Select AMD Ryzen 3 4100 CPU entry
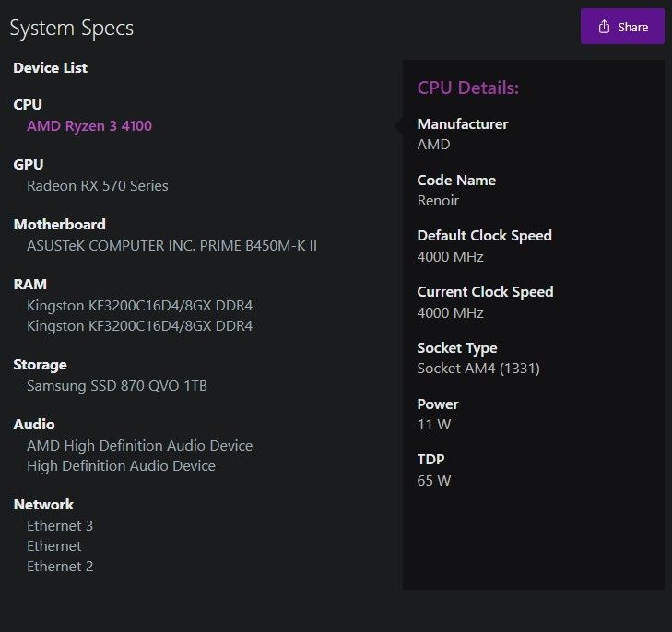This screenshot has height=632, width=672. [x=89, y=126]
